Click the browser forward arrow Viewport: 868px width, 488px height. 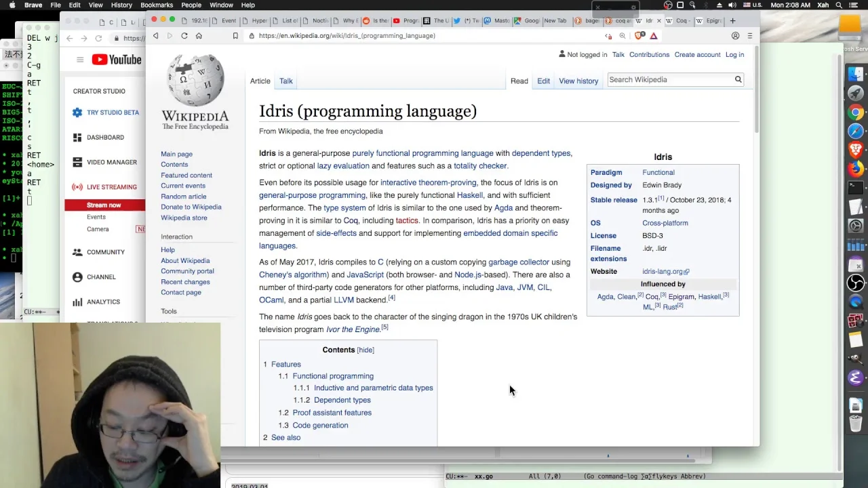tap(170, 36)
